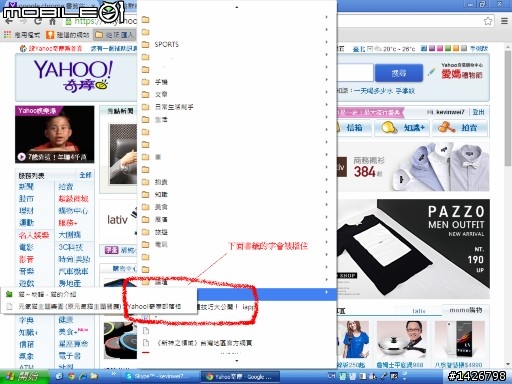Open the 信箱 mail button
This screenshot has width=512, height=384.
click(x=354, y=128)
